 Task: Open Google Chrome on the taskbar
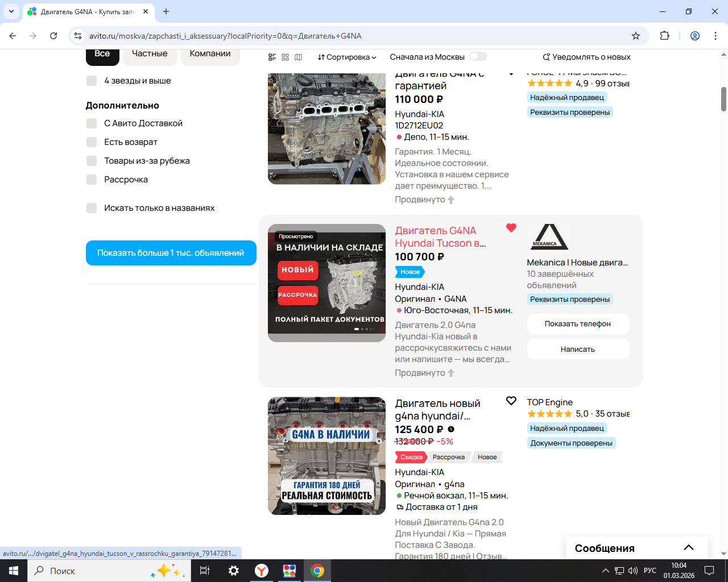coord(317,571)
